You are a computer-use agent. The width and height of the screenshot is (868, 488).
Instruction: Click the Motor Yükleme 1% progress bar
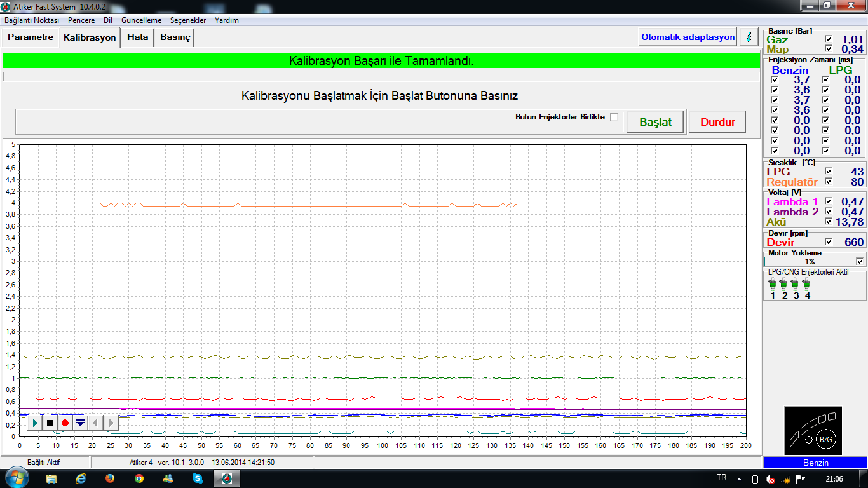[x=810, y=261]
